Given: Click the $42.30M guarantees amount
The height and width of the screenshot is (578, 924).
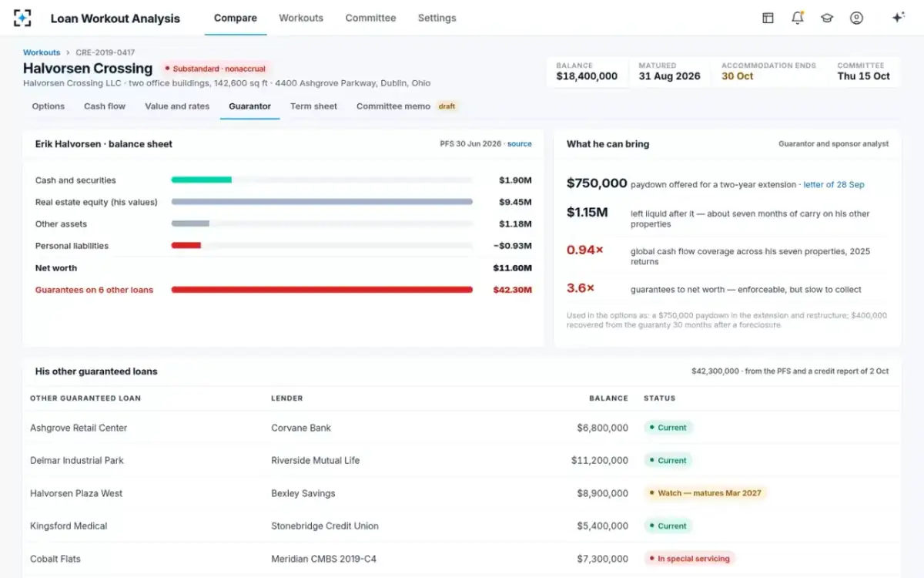Looking at the screenshot, I should click(x=512, y=290).
